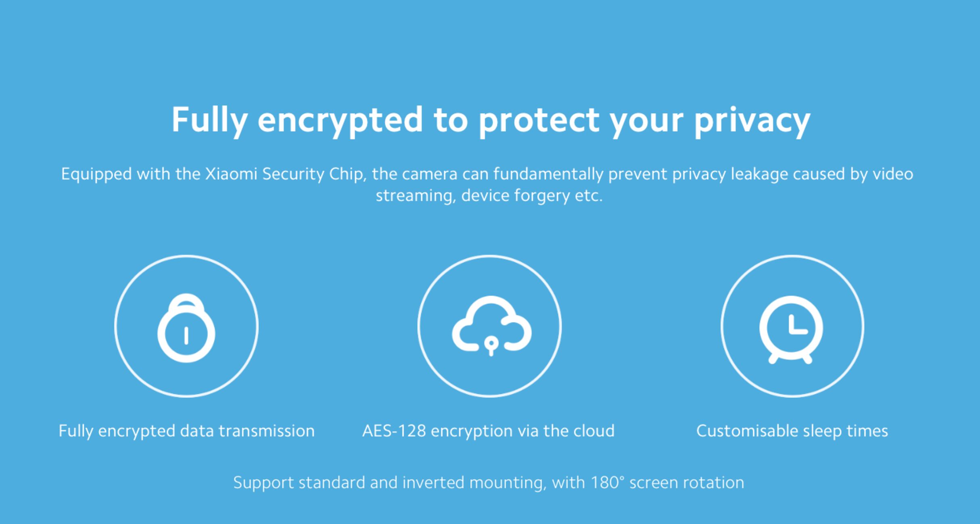
Task: Select the "Customisable sleep times" label
Action: [x=792, y=431]
